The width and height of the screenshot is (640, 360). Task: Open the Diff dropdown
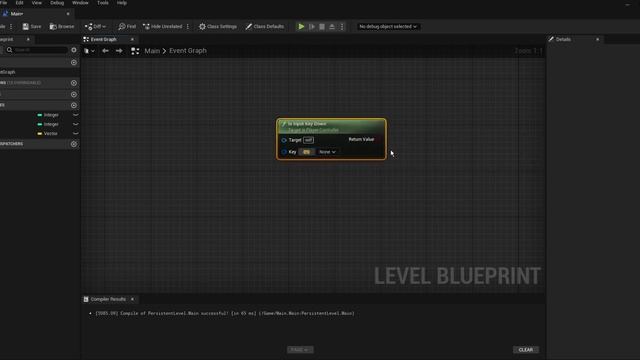[95, 27]
